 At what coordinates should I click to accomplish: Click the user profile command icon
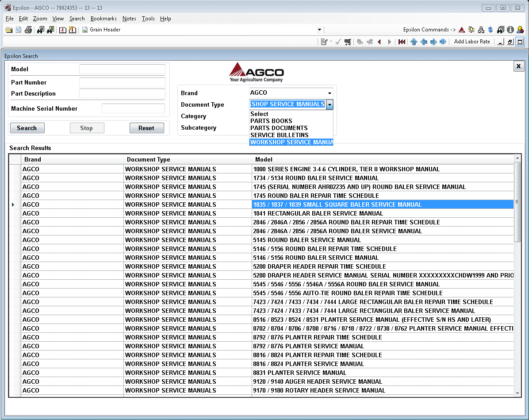pyautogui.click(x=520, y=30)
